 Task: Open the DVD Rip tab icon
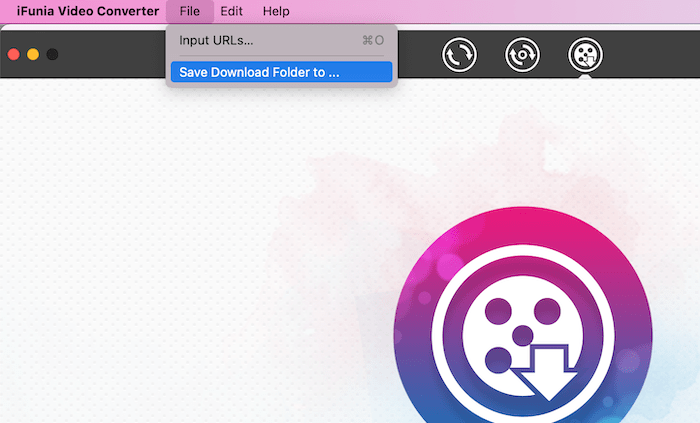522,55
